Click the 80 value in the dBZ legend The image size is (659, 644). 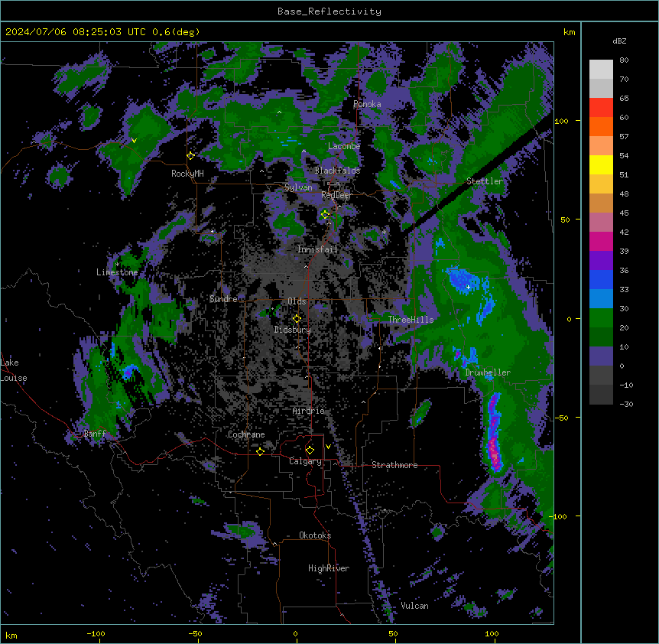[x=624, y=60]
